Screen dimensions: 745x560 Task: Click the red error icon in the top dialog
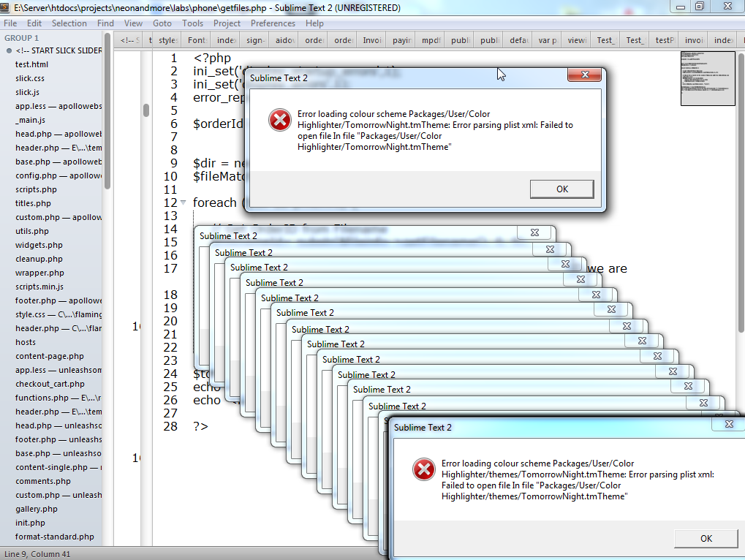[x=279, y=120]
